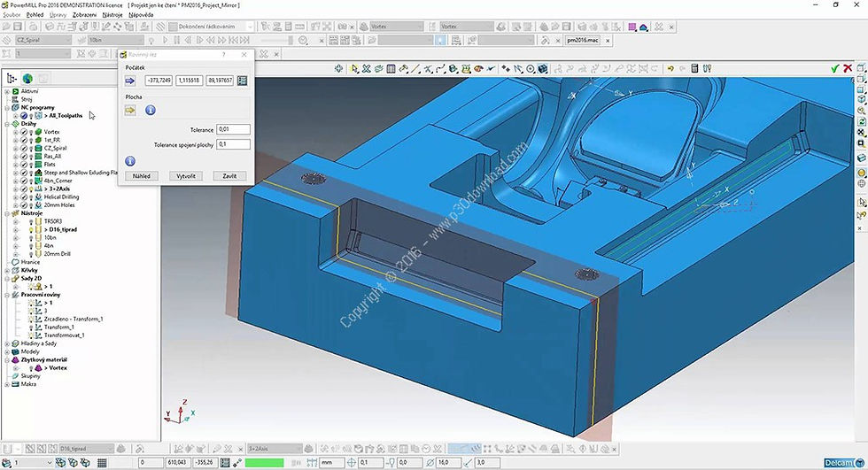868x470 pixels.
Task: Toggle light bulb for 20mm Drill tool
Action: tap(31, 254)
